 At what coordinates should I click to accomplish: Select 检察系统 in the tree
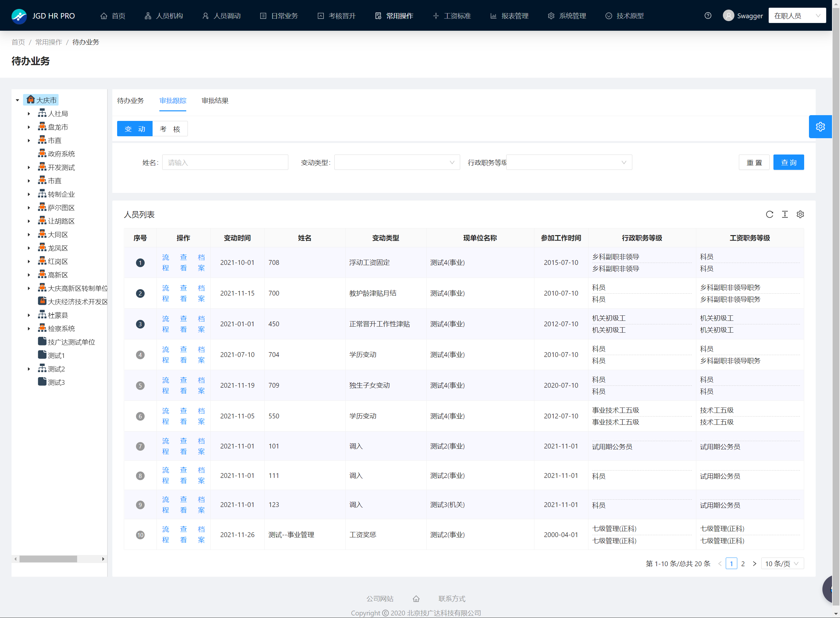pyautogui.click(x=61, y=329)
